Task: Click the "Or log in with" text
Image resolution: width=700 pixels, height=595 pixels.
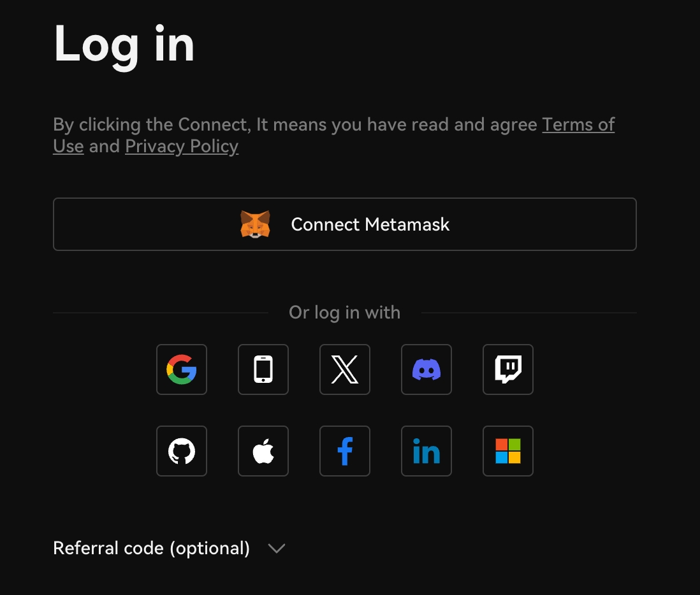Action: (x=344, y=313)
